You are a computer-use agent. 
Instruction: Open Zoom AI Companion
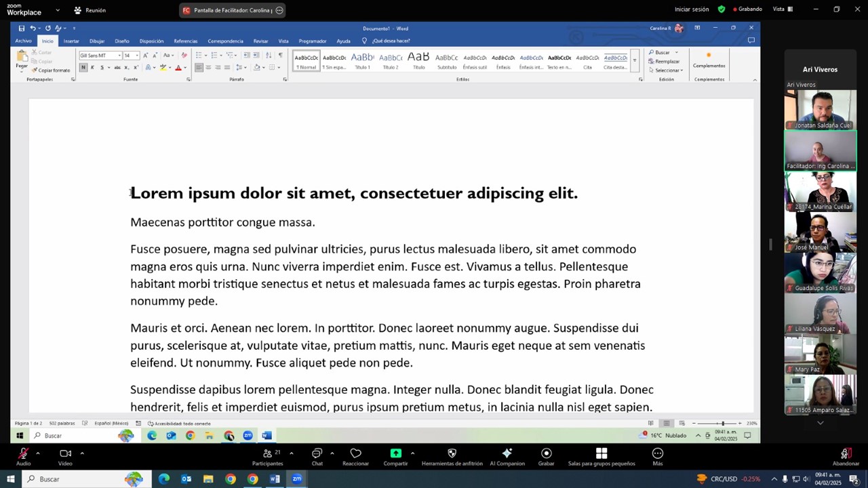507,456
